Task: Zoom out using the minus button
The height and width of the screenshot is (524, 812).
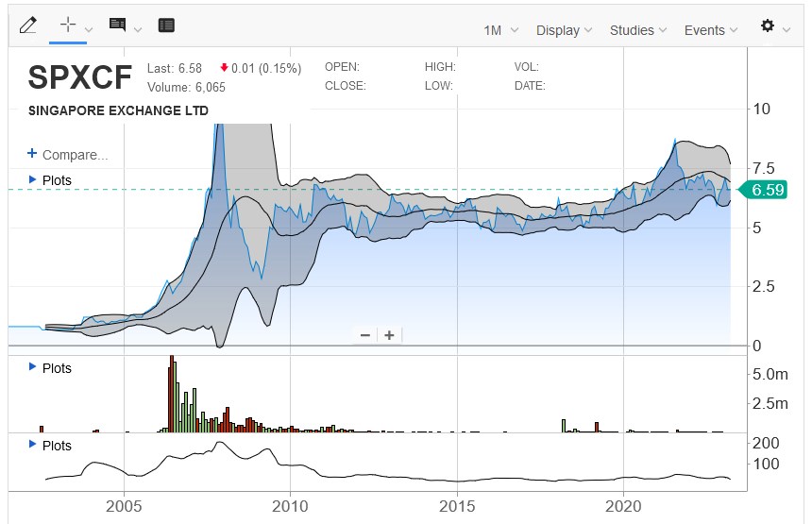Action: tap(365, 335)
